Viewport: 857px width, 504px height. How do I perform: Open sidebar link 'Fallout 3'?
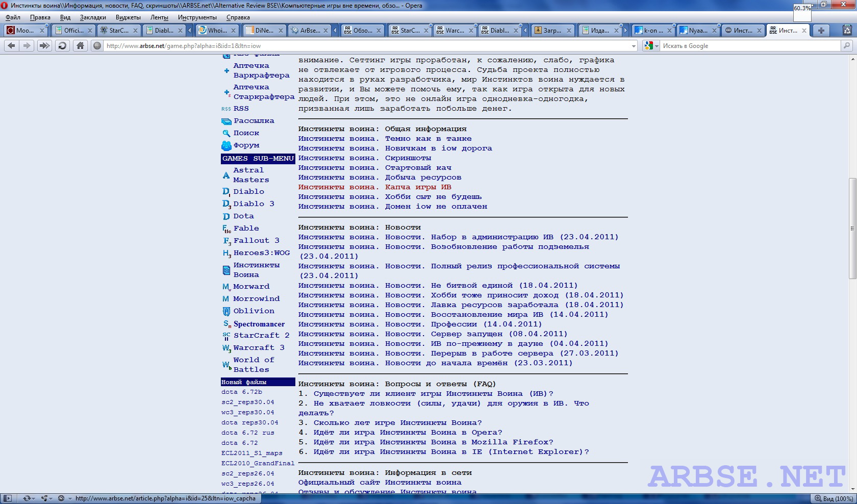click(x=257, y=241)
